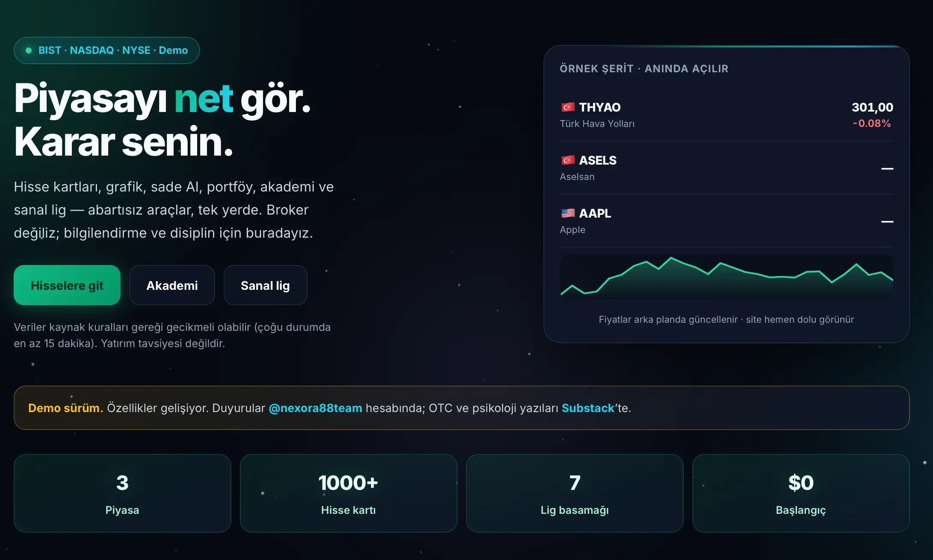
Task: Click the Demo sürüm label in banner
Action: [65, 408]
